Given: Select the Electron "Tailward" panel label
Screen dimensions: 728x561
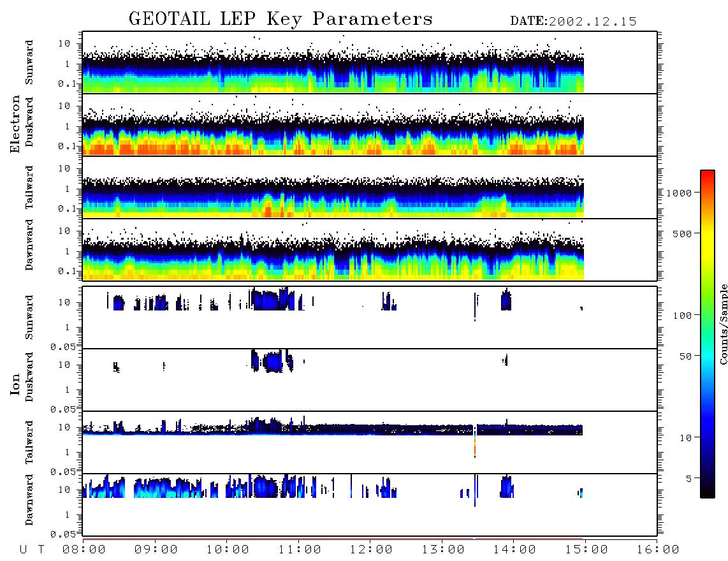Looking at the screenshot, I should coord(29,187).
